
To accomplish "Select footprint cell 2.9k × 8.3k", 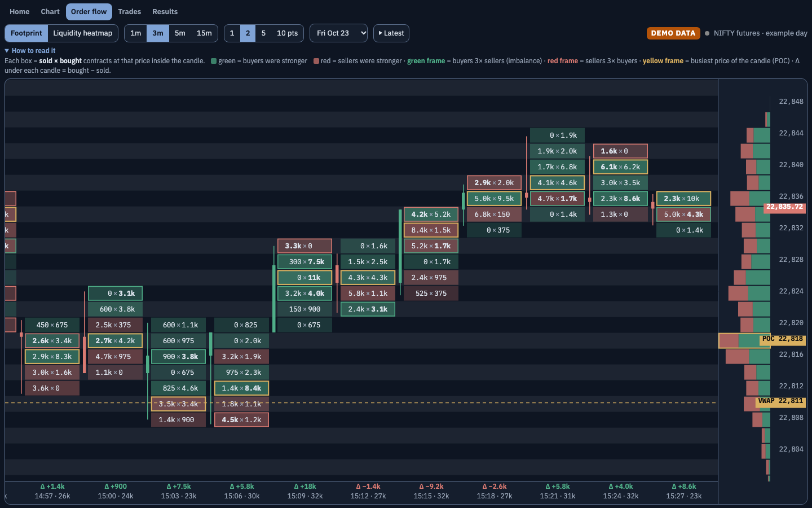I will coord(52,357).
